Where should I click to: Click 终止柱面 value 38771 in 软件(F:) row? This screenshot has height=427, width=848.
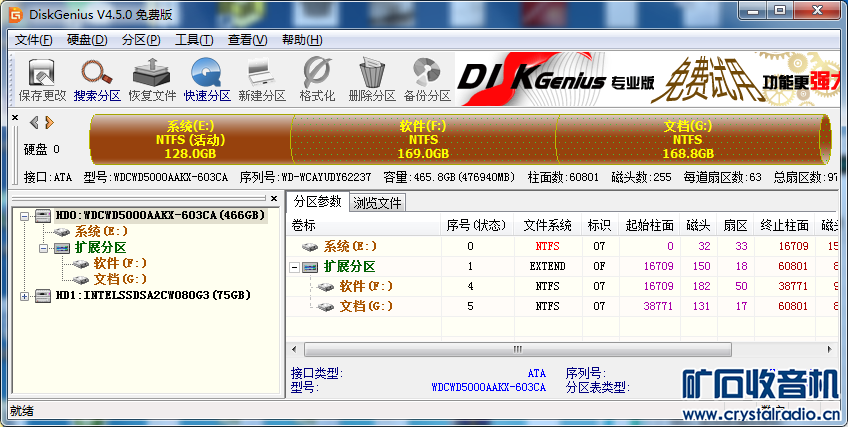click(x=793, y=286)
